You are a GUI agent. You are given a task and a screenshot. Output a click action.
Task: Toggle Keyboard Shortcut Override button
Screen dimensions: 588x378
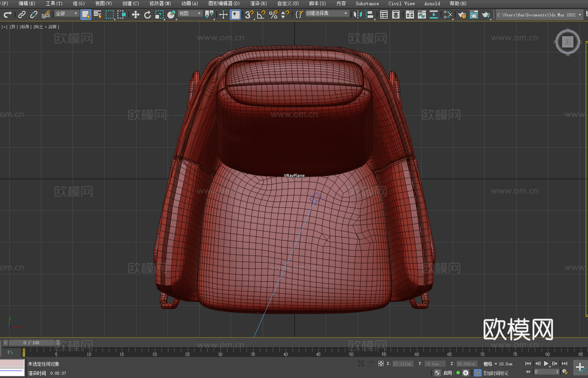(x=235, y=14)
